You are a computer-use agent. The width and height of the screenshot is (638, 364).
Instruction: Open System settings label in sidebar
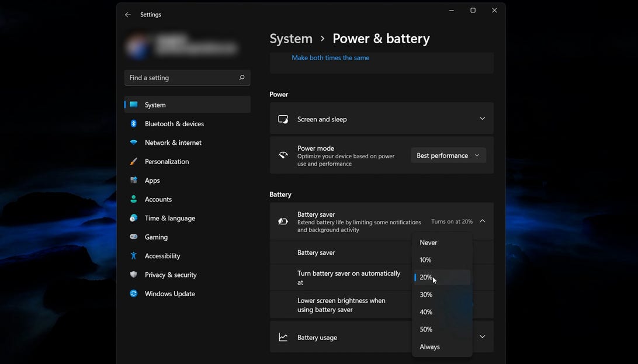click(155, 105)
